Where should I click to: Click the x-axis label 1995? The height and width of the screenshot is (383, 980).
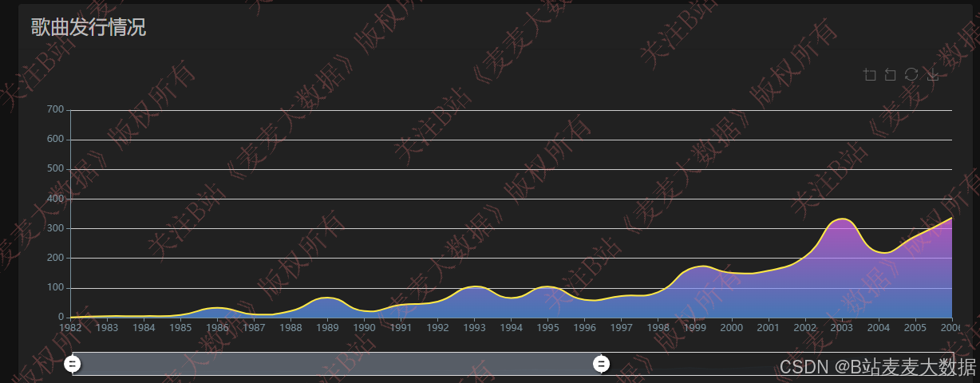[547, 327]
